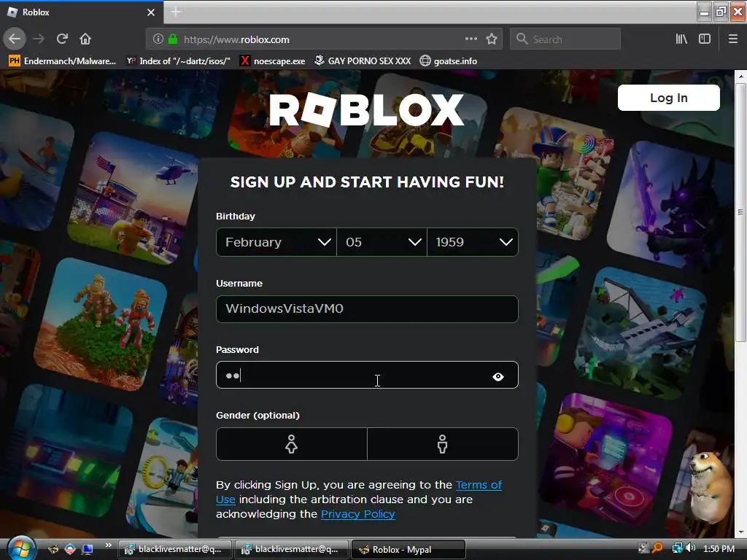The width and height of the screenshot is (747, 560).
Task: Bookmark this page with the star icon
Action: pos(492,39)
